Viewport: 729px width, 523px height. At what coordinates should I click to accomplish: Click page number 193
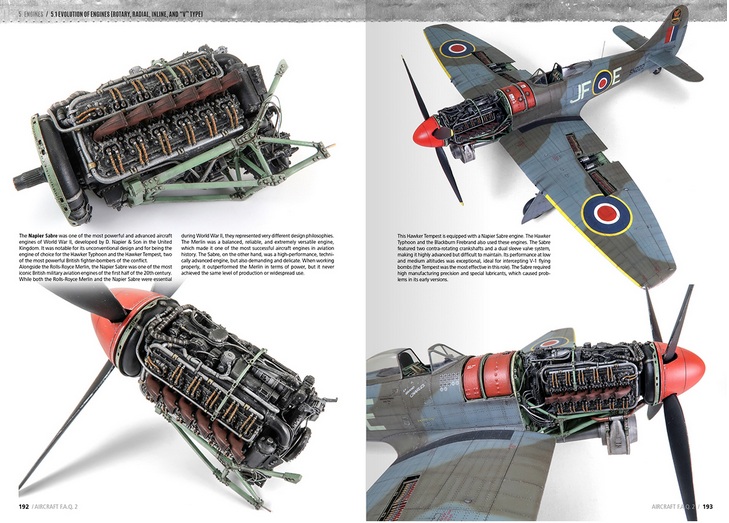click(x=707, y=506)
